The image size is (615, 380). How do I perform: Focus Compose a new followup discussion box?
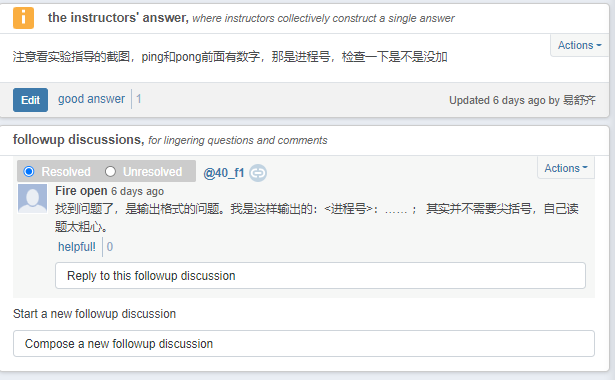click(304, 344)
